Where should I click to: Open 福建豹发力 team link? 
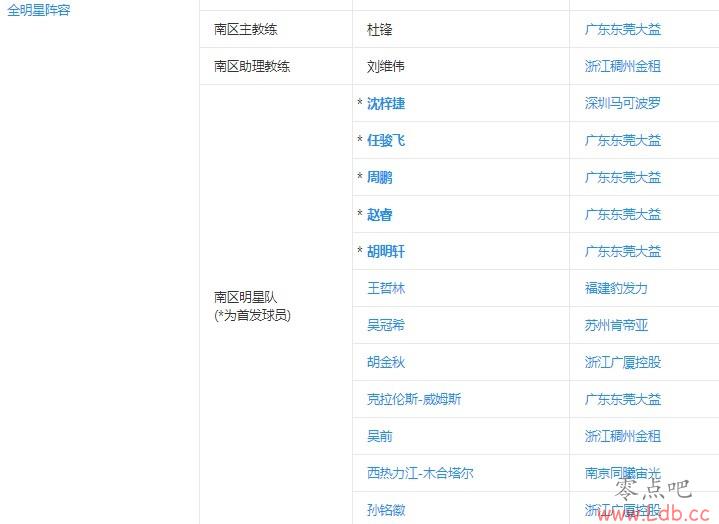click(616, 288)
